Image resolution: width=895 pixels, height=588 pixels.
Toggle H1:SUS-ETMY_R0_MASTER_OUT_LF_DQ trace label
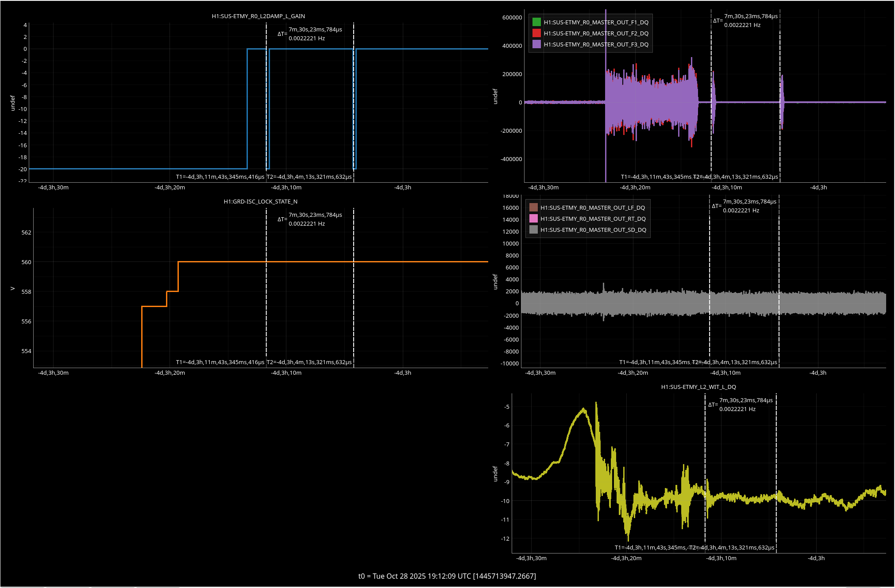coord(592,208)
